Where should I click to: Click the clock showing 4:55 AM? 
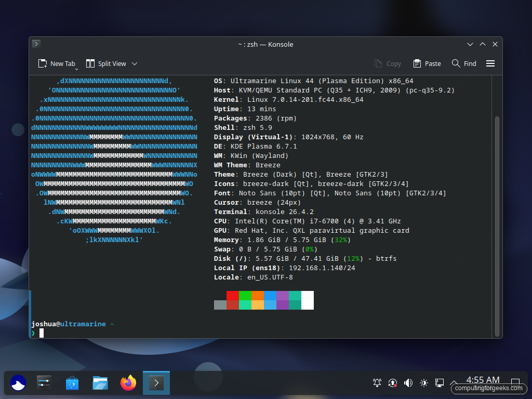coord(483,380)
